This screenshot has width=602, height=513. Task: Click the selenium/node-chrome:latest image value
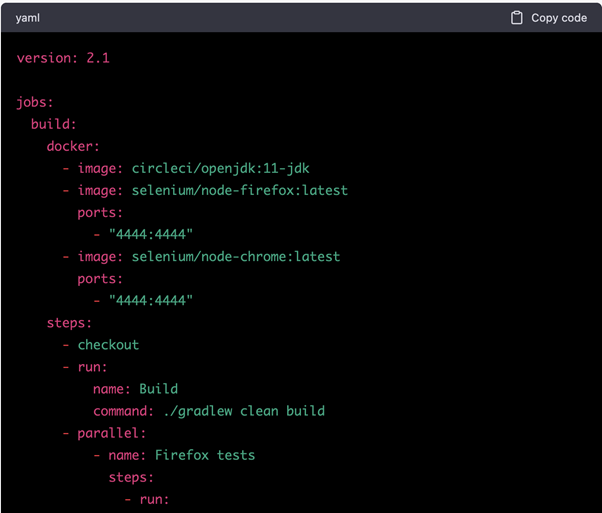236,256
